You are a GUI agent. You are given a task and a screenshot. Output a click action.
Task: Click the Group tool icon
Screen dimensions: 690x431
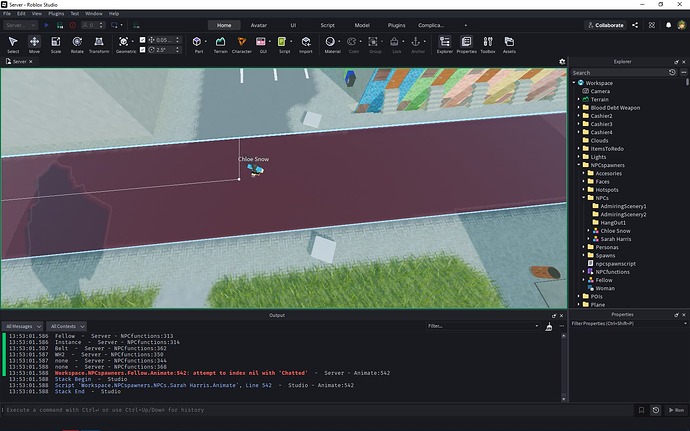click(373, 44)
